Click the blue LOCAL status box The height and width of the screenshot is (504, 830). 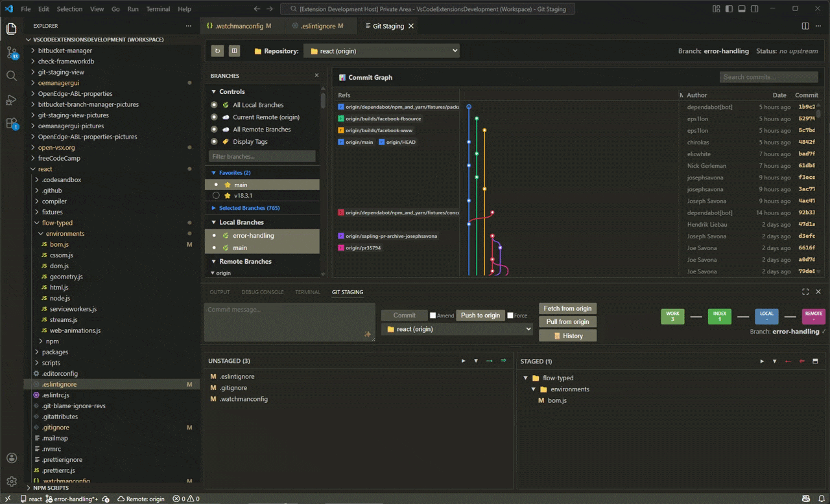click(x=766, y=316)
